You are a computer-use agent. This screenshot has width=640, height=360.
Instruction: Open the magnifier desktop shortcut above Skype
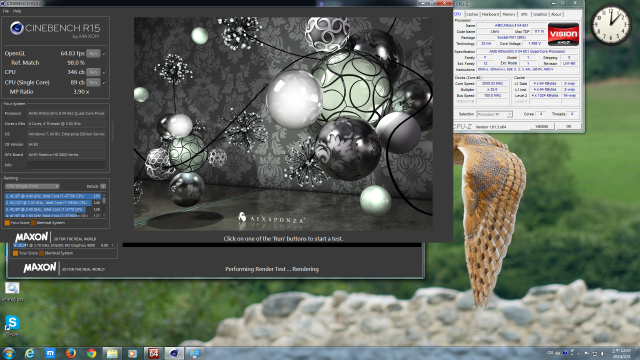tap(12, 291)
